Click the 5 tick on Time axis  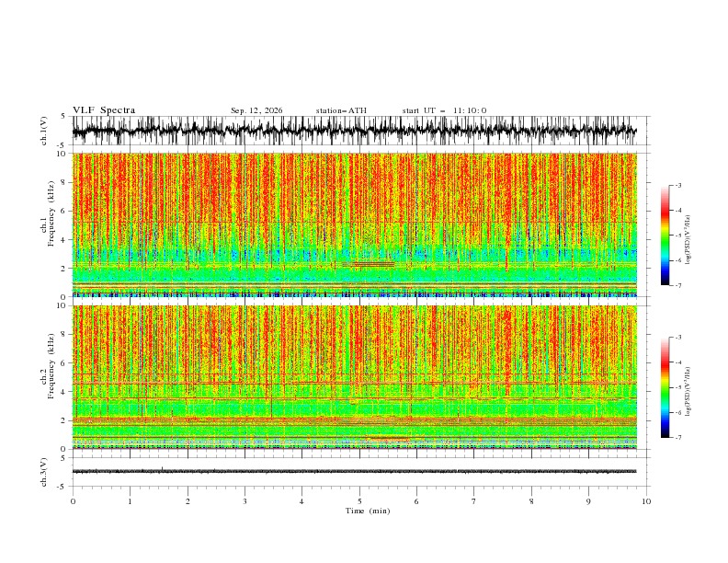click(x=359, y=501)
